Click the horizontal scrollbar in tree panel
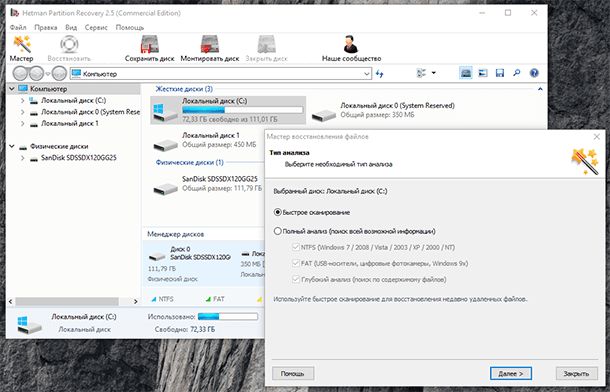Viewport: 610px width, 392px height. (x=67, y=301)
